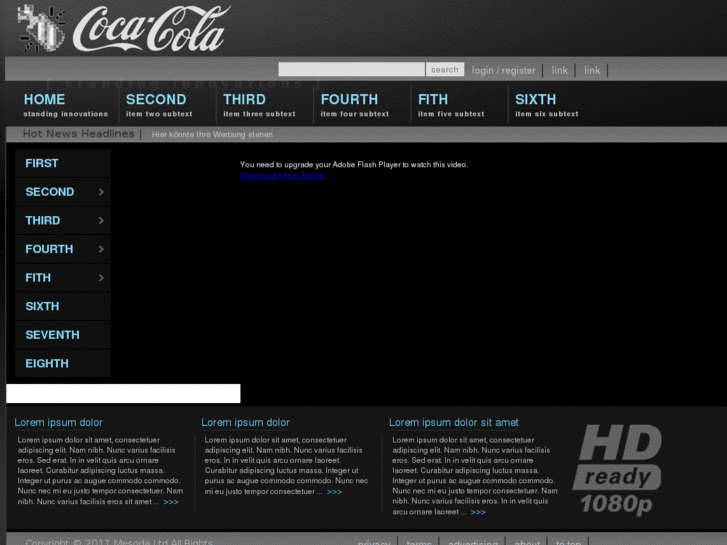Image resolution: width=727 pixels, height=545 pixels.
Task: Click 'Download it from Adobe' link
Action: click(283, 175)
